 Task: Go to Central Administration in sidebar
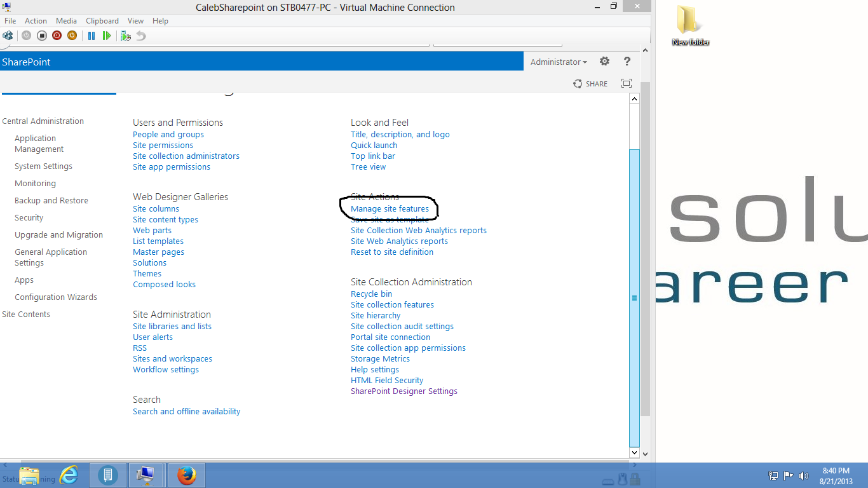pyautogui.click(x=43, y=121)
